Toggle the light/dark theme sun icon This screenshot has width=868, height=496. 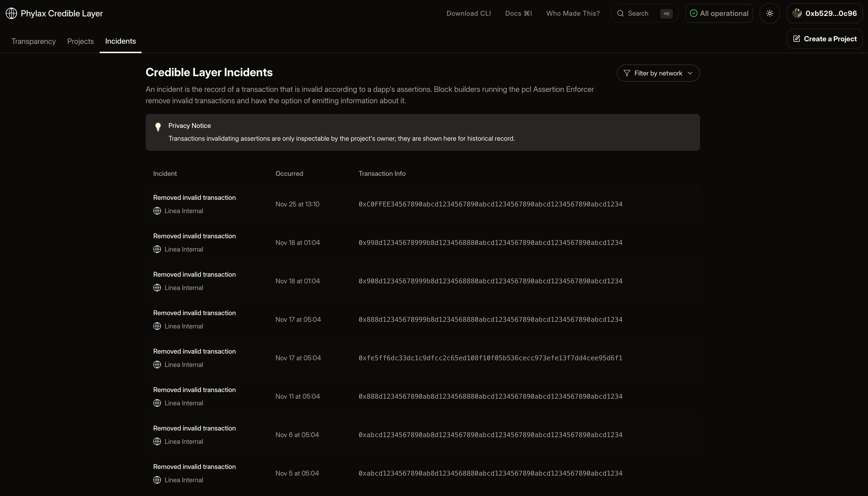[x=770, y=13]
